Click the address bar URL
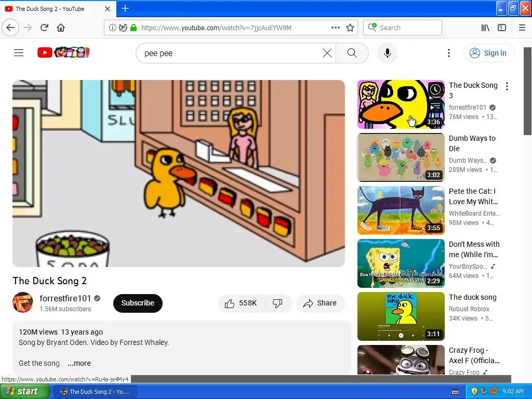 point(216,28)
